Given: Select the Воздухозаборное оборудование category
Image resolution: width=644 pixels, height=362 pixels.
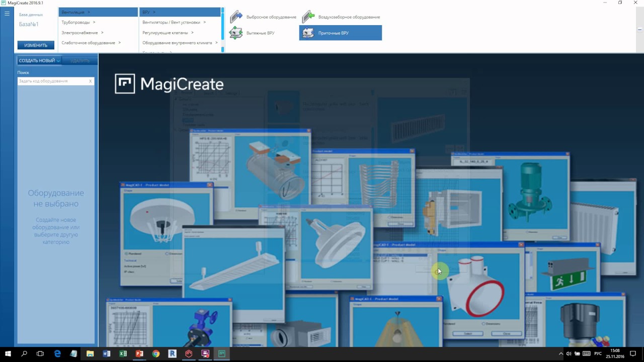Looking at the screenshot, I should (x=341, y=17).
